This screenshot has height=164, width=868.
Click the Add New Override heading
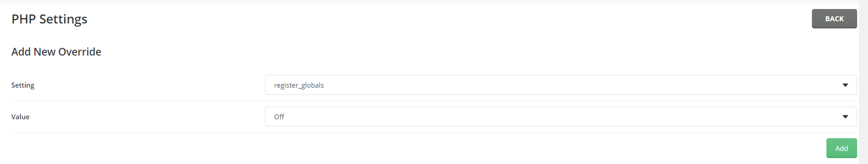(x=56, y=52)
